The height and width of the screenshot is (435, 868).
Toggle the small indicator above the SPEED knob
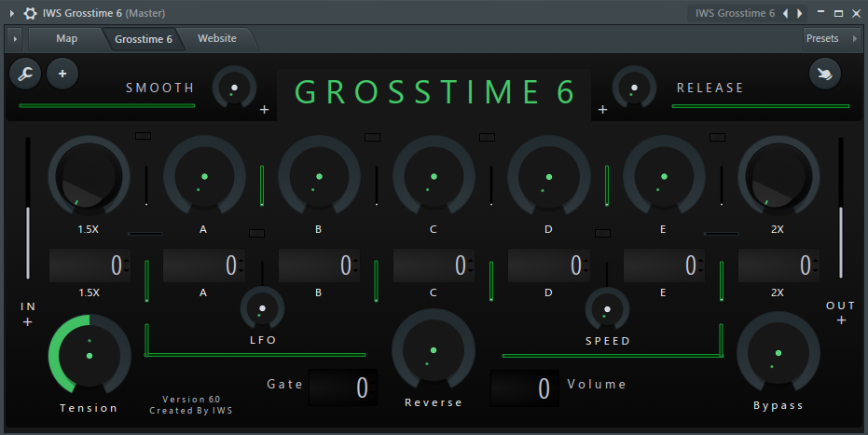pyautogui.click(x=603, y=233)
